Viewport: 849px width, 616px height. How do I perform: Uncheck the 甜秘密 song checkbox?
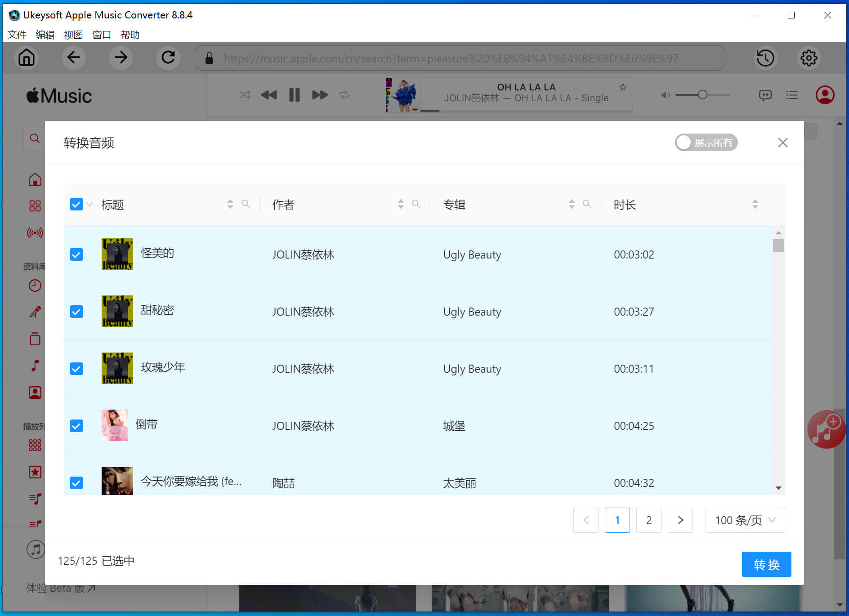tap(76, 312)
